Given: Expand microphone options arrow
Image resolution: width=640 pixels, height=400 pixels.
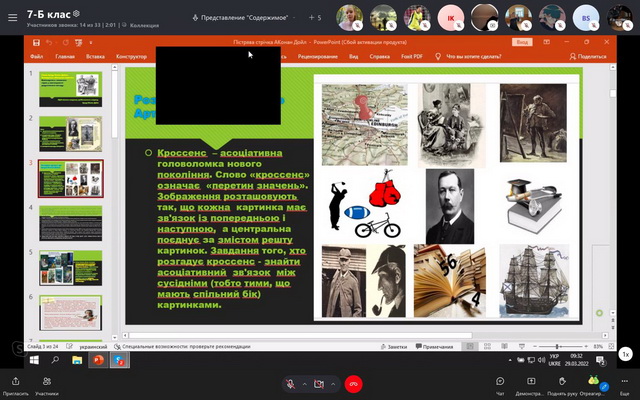Looking at the screenshot, I should click(x=303, y=384).
